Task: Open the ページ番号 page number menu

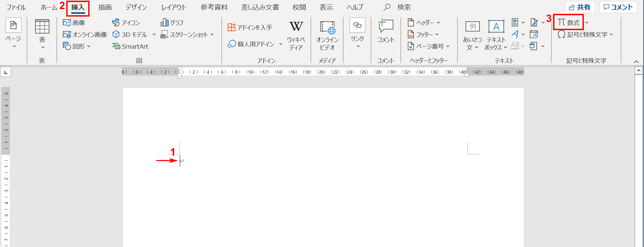Action: coord(429,46)
